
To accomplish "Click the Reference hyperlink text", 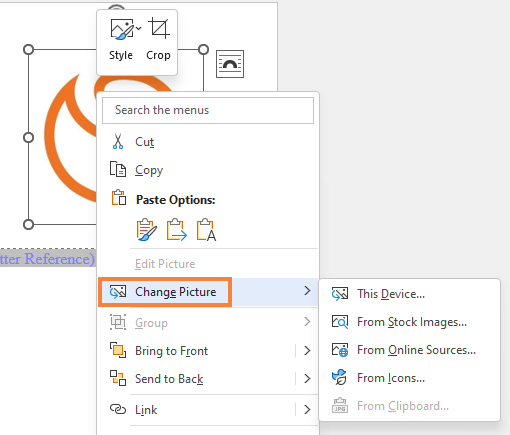I will coord(60,259).
